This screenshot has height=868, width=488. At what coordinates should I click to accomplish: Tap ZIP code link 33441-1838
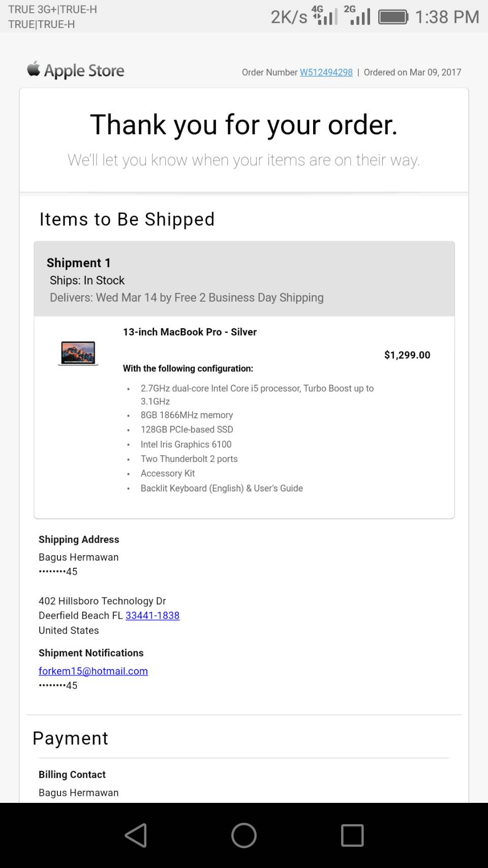coord(152,615)
